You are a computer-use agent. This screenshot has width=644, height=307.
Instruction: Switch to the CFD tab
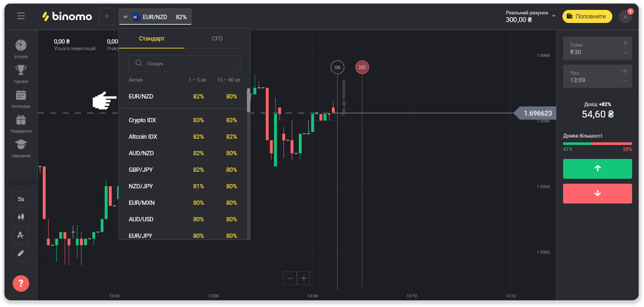pos(217,39)
